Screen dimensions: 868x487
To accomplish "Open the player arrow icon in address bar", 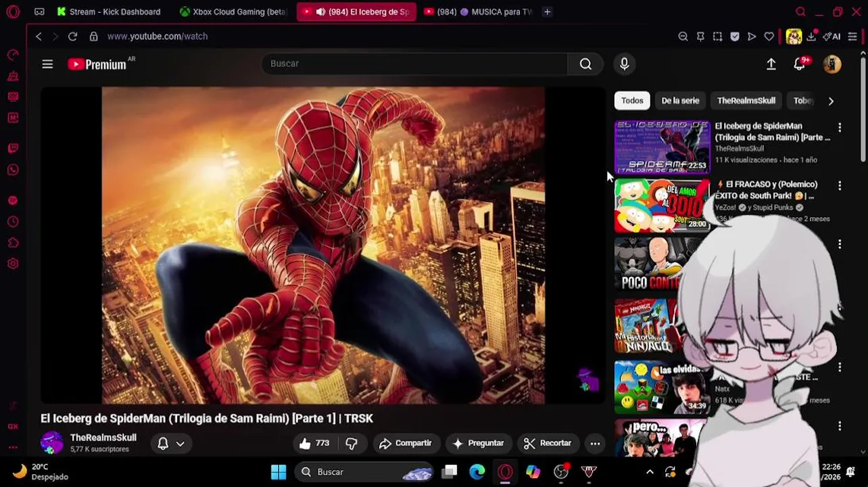I will pos(752,37).
